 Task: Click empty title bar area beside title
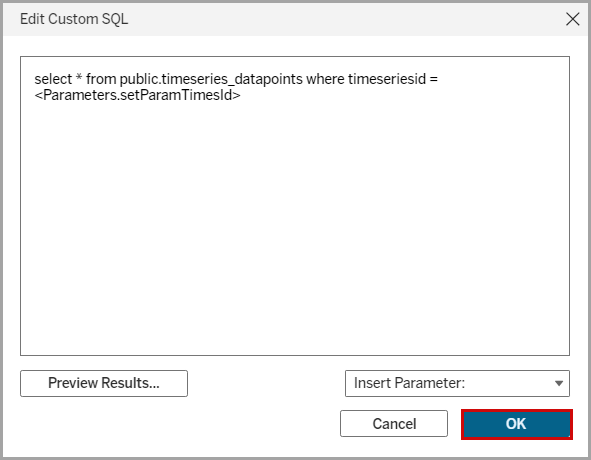[x=339, y=19]
